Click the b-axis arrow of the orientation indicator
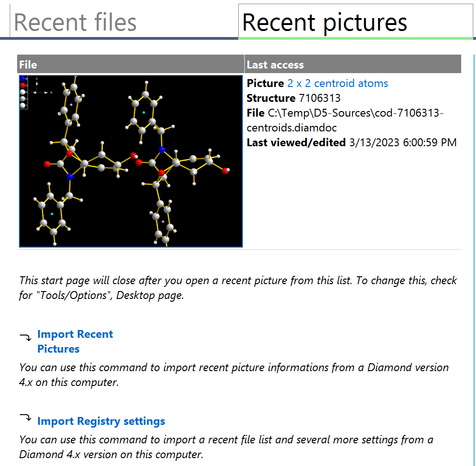 pyautogui.click(x=37, y=83)
